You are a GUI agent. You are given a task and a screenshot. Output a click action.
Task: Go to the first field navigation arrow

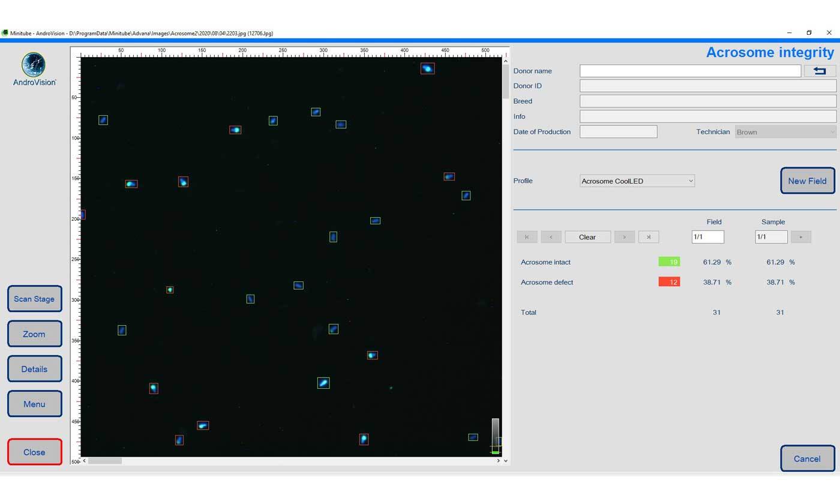(527, 237)
